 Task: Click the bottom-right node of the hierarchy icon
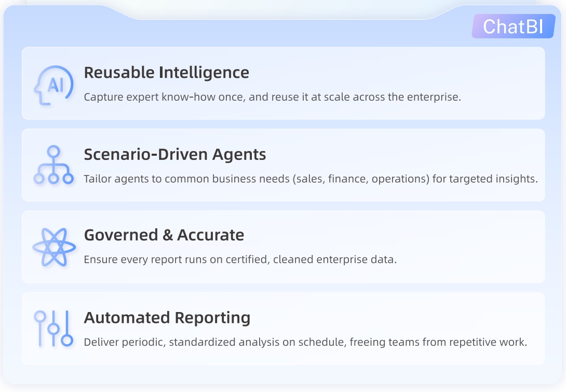tap(68, 179)
